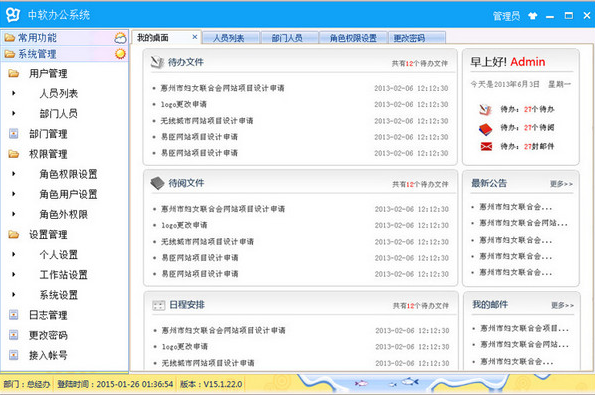595x395 pixels.
Task: Click the red book 待阅 icon
Action: (x=485, y=129)
